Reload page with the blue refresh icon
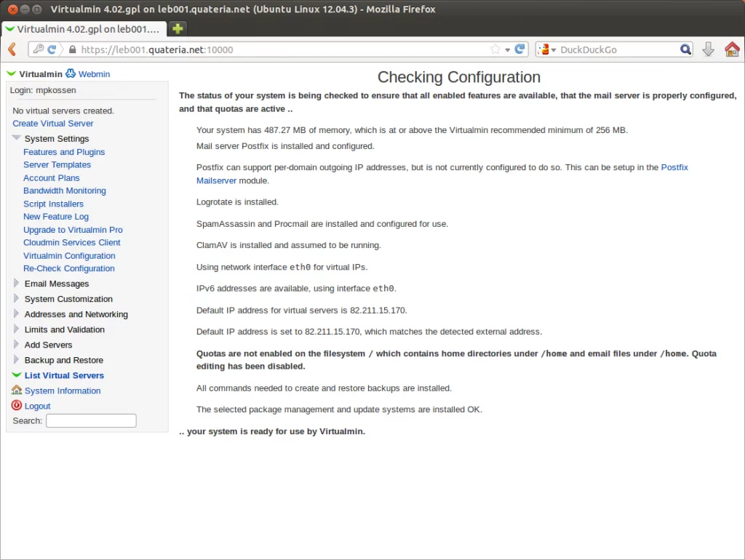This screenshot has width=745, height=560. (x=519, y=49)
